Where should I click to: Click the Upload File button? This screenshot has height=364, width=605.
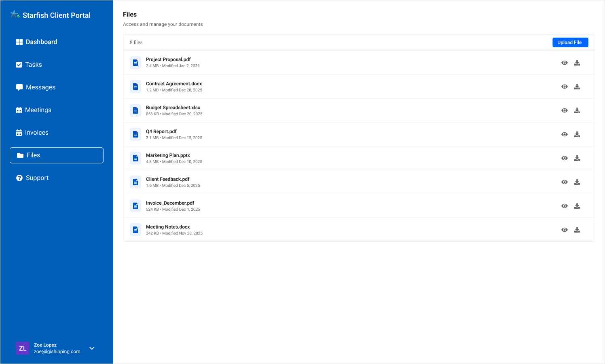[570, 42]
